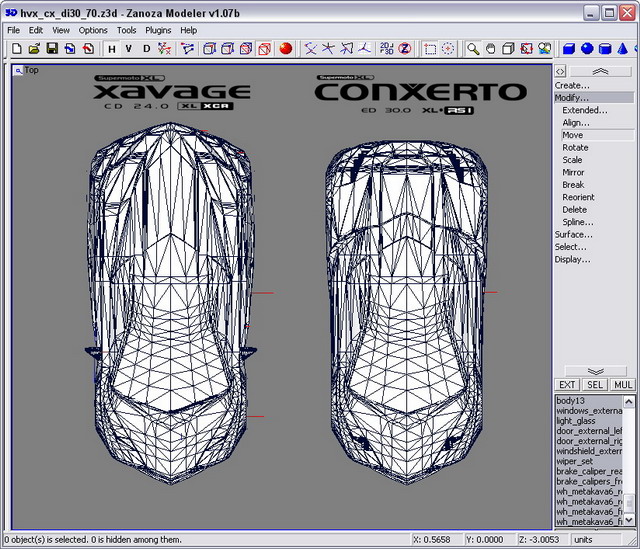Click the rectangular selection icon
The height and width of the screenshot is (549, 640).
430,48
